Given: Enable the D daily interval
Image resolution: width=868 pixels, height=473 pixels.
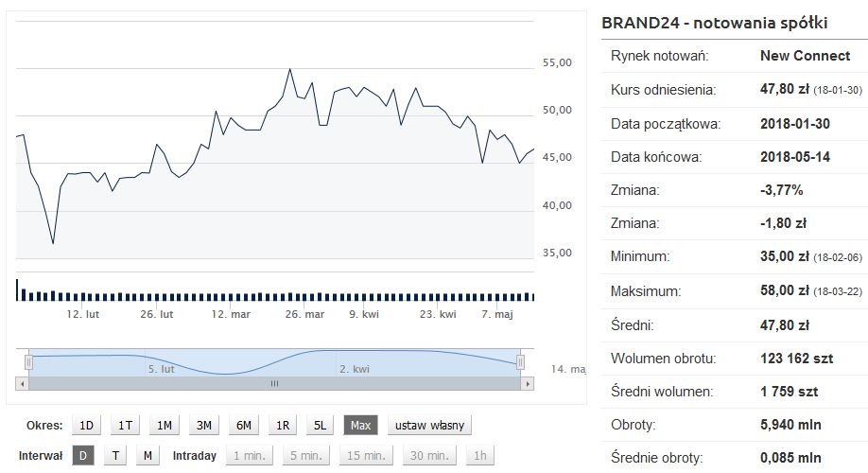Looking at the screenshot, I should point(83,455).
